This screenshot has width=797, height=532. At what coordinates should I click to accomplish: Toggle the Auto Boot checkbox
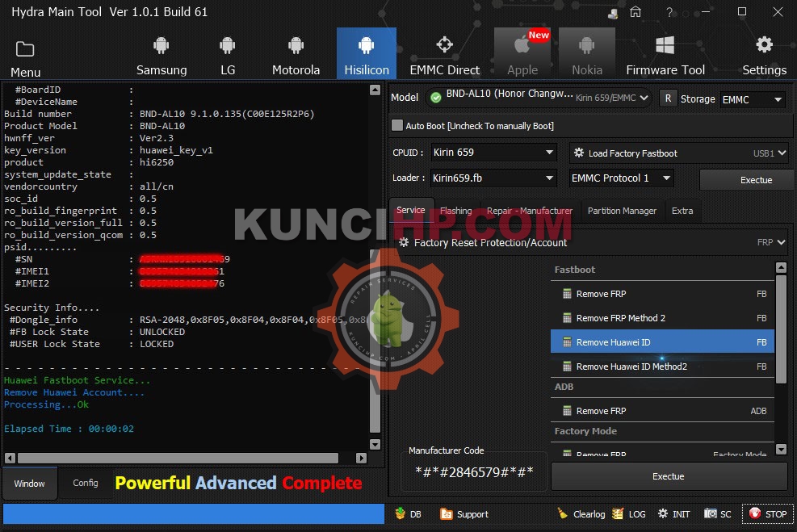pyautogui.click(x=397, y=125)
